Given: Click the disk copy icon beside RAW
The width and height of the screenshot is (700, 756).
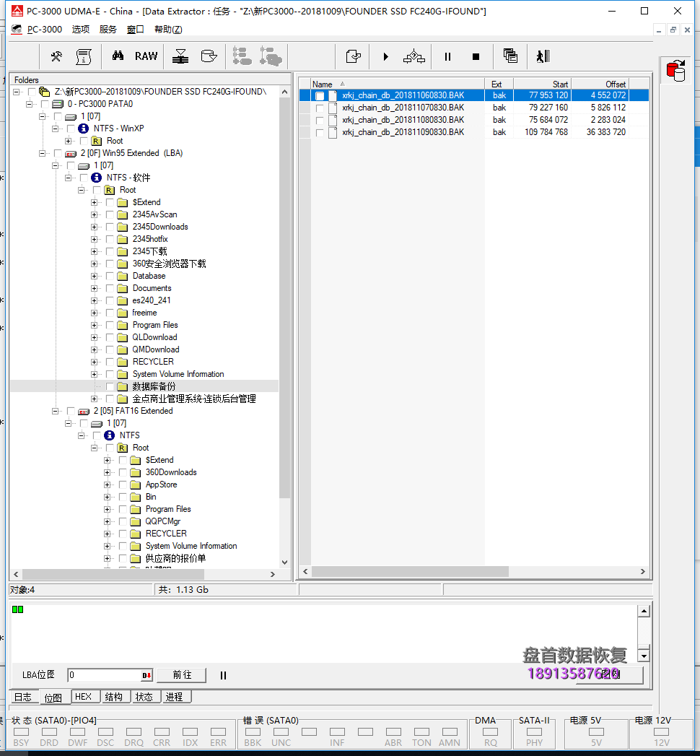Looking at the screenshot, I should point(209,56).
